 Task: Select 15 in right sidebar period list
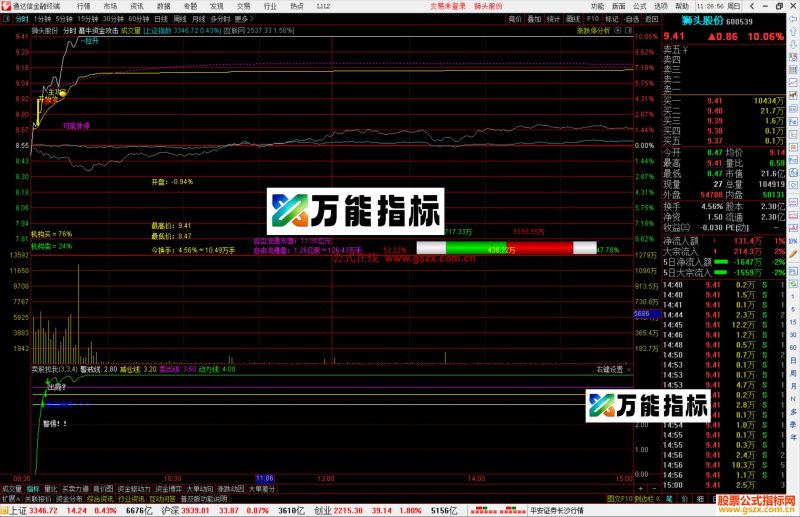[793, 322]
